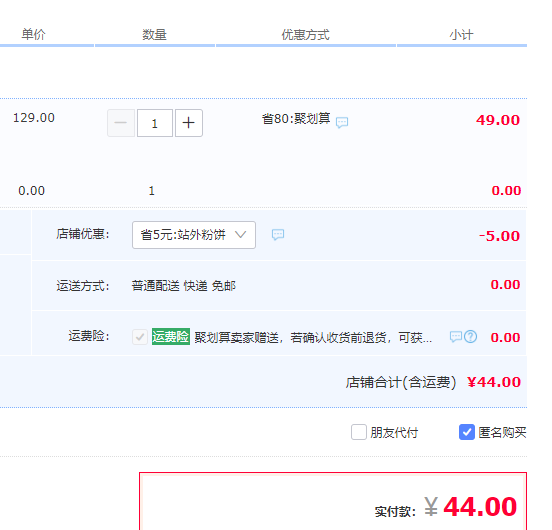Click the quantity input field showing 1
Image resolution: width=552 pixels, height=530 pixels.
155,123
